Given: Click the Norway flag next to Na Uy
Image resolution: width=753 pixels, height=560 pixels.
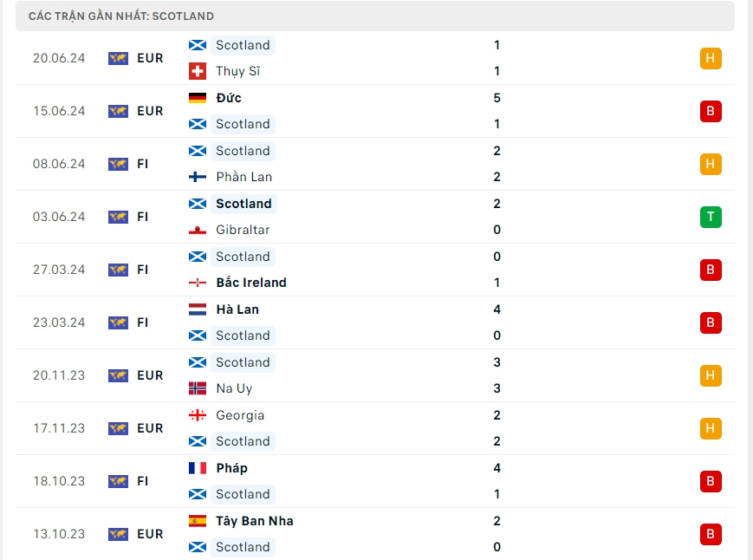Looking at the screenshot, I should click(x=198, y=388).
